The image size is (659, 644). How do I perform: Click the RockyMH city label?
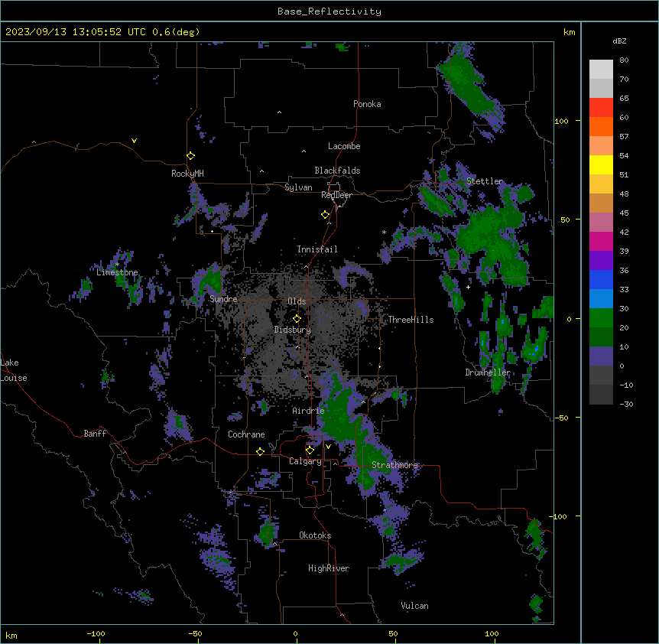187,174
